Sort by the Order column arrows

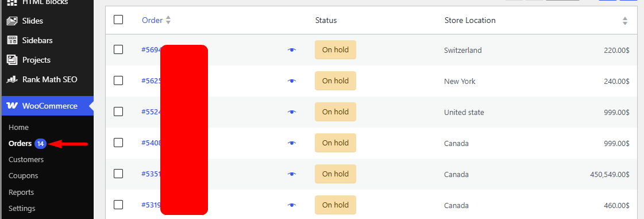pyautogui.click(x=168, y=20)
